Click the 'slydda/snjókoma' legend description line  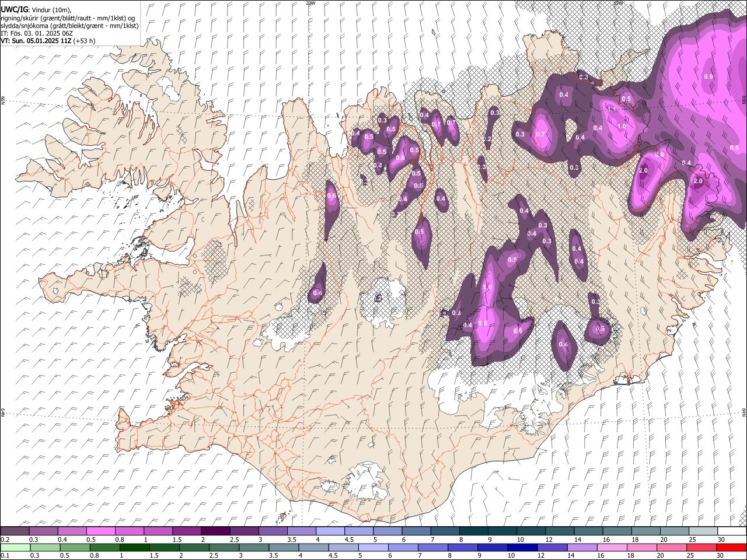(69, 26)
